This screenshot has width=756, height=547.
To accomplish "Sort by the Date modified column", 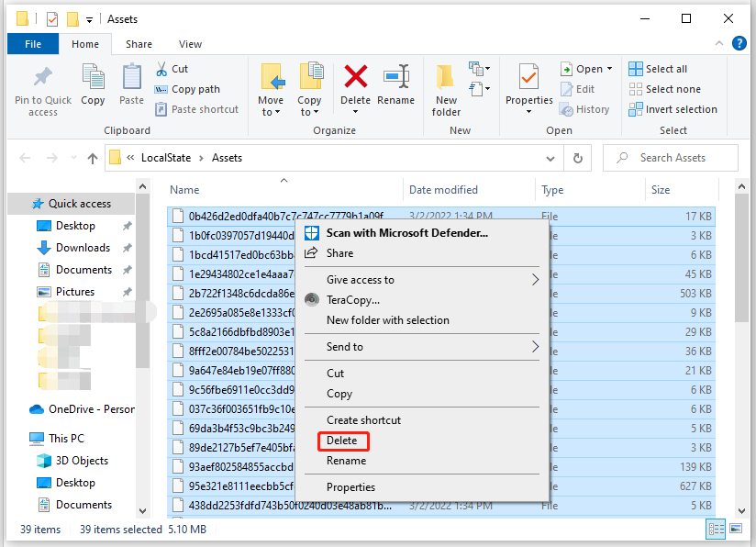I will pyautogui.click(x=443, y=190).
